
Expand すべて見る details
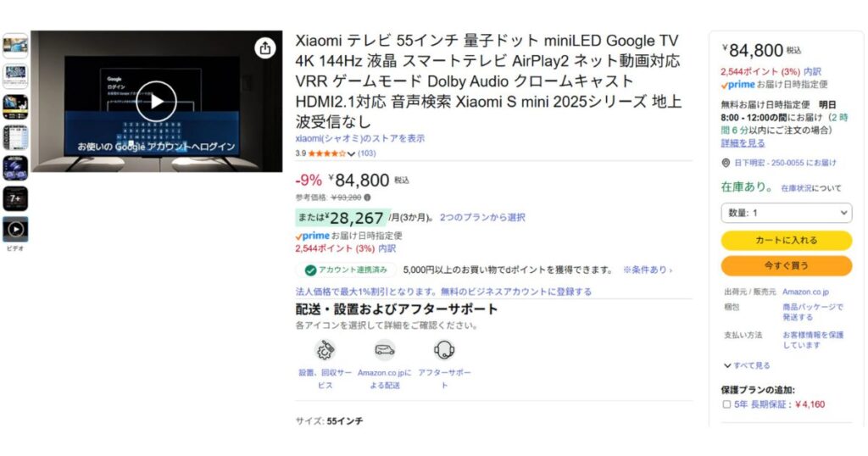[x=746, y=365]
